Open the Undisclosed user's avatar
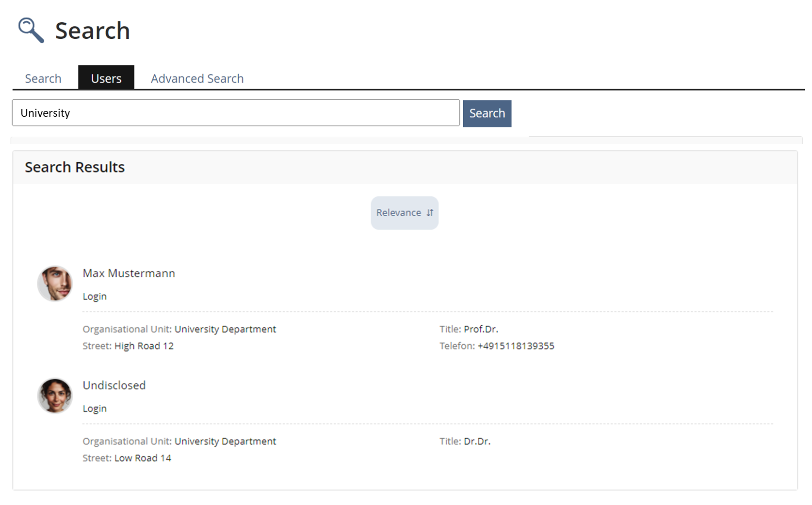812x505 pixels. tap(55, 395)
